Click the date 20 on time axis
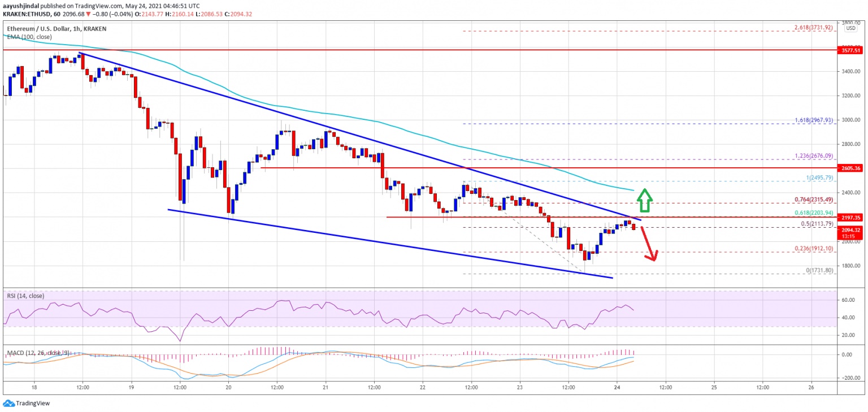 coord(228,389)
